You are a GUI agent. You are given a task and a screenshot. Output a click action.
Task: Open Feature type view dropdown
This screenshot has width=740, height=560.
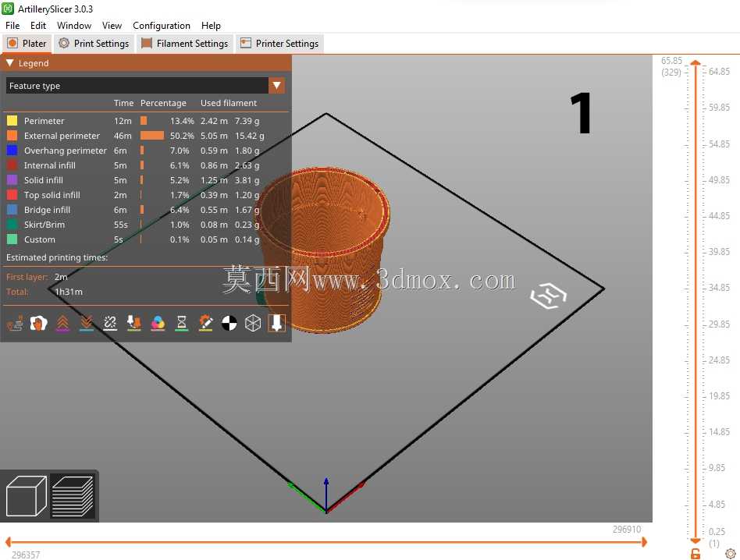[276, 85]
